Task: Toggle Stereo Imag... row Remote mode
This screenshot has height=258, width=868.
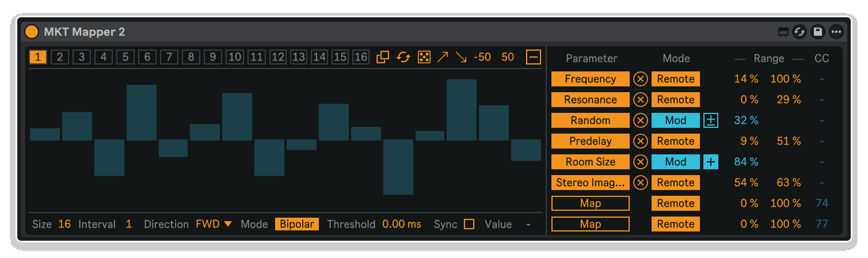Action: point(676,183)
